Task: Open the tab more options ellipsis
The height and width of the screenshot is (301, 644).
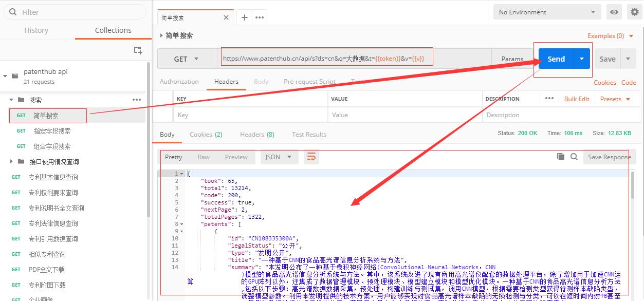Action: pos(260,17)
